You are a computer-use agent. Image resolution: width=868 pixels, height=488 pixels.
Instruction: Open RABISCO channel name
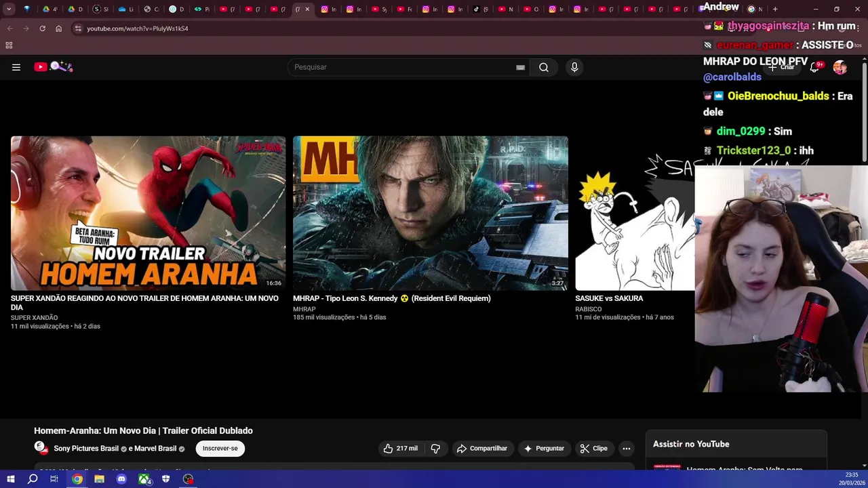tap(589, 309)
